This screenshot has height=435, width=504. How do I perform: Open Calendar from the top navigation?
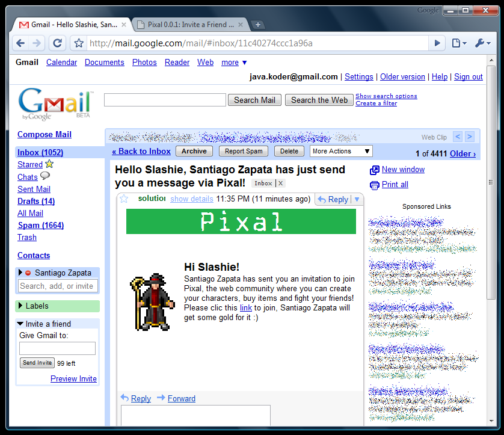(x=61, y=62)
